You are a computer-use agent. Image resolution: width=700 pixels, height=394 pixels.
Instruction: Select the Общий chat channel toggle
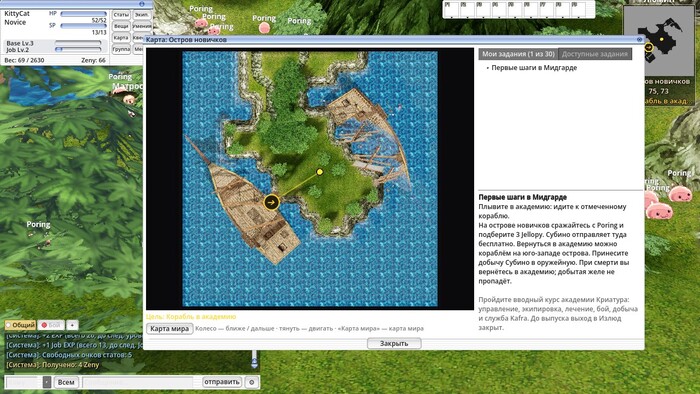point(21,325)
